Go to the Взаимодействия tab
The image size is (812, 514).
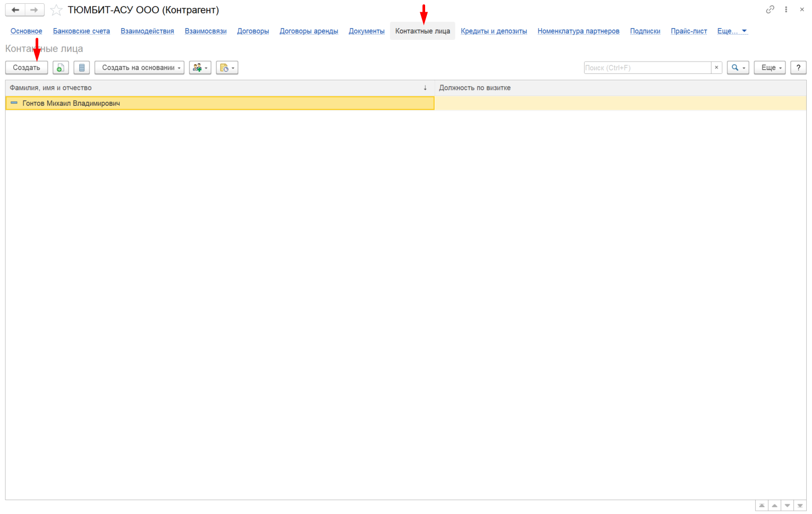pyautogui.click(x=147, y=31)
